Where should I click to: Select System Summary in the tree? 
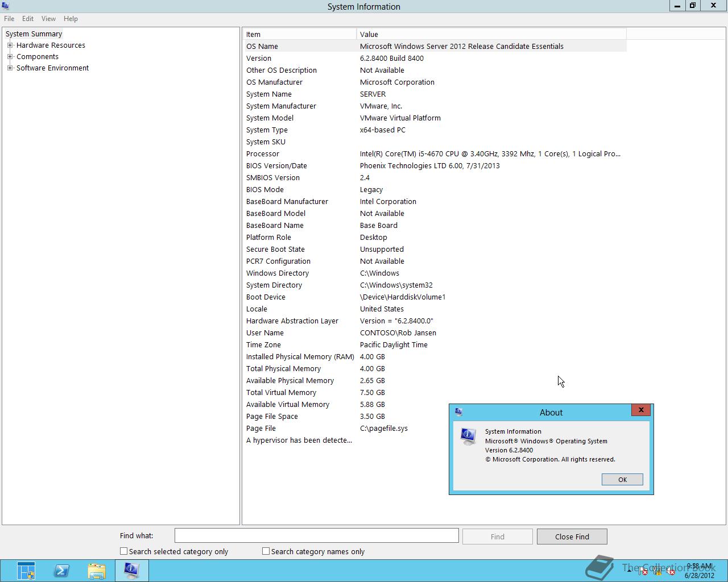pos(34,34)
